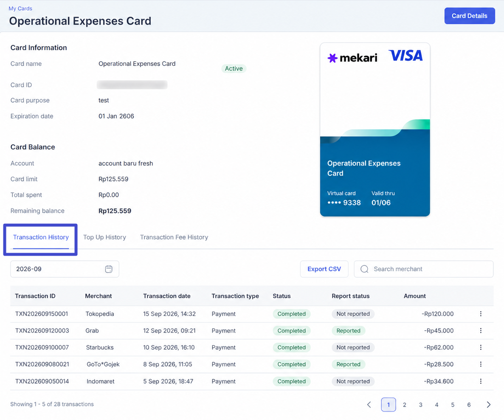Select the Transaction History tab
504x420 pixels.
click(x=41, y=237)
